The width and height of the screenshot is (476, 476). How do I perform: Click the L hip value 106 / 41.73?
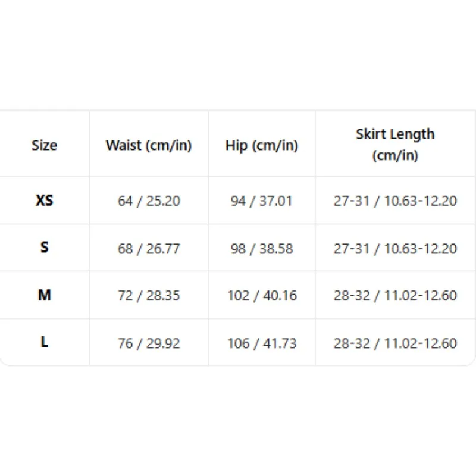click(x=262, y=343)
